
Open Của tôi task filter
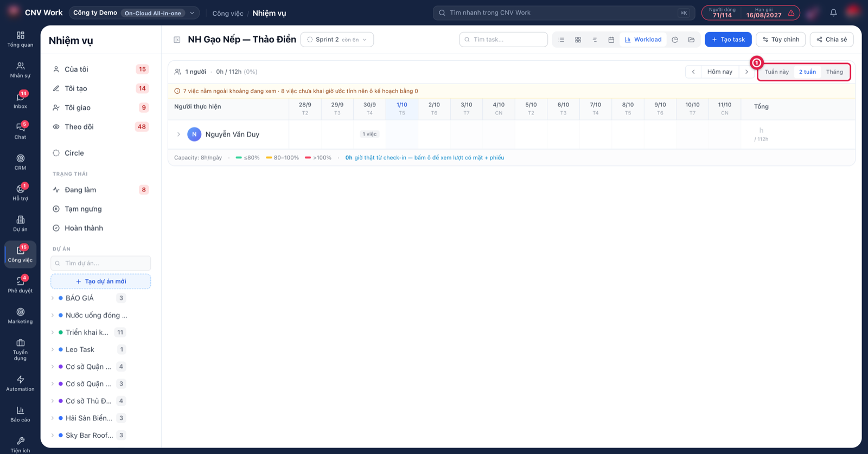tap(100, 69)
